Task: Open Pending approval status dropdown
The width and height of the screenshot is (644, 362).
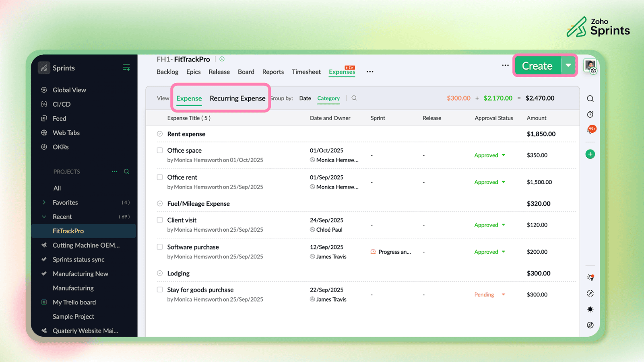Action: [x=503, y=295]
